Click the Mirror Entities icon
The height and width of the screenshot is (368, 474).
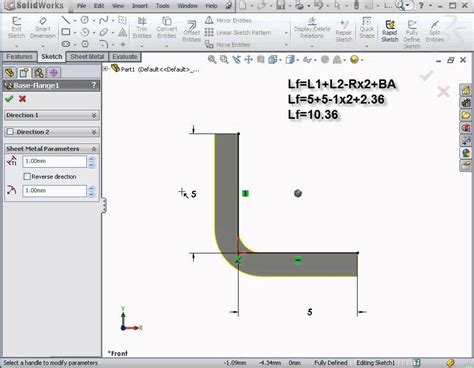click(x=209, y=20)
